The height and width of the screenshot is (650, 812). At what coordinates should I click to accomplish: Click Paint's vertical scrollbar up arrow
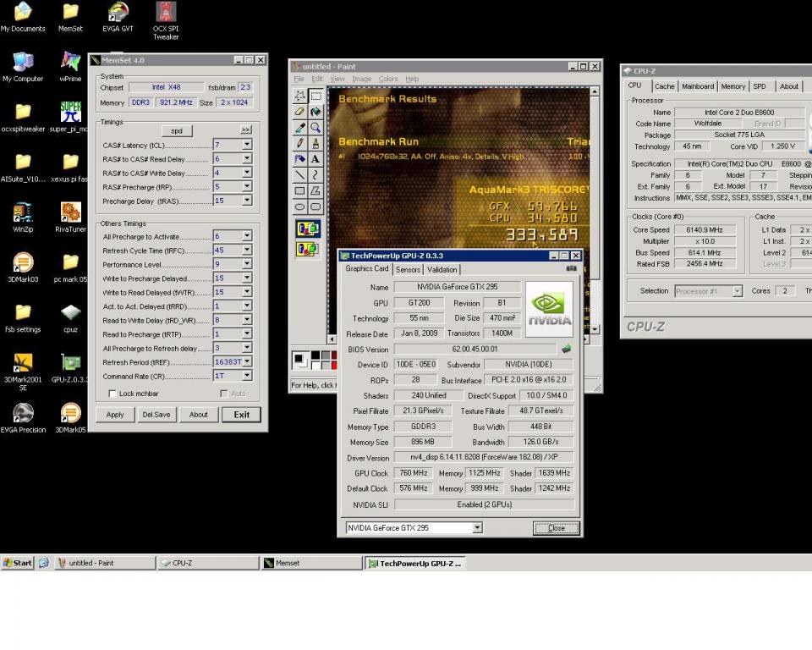coord(595,91)
